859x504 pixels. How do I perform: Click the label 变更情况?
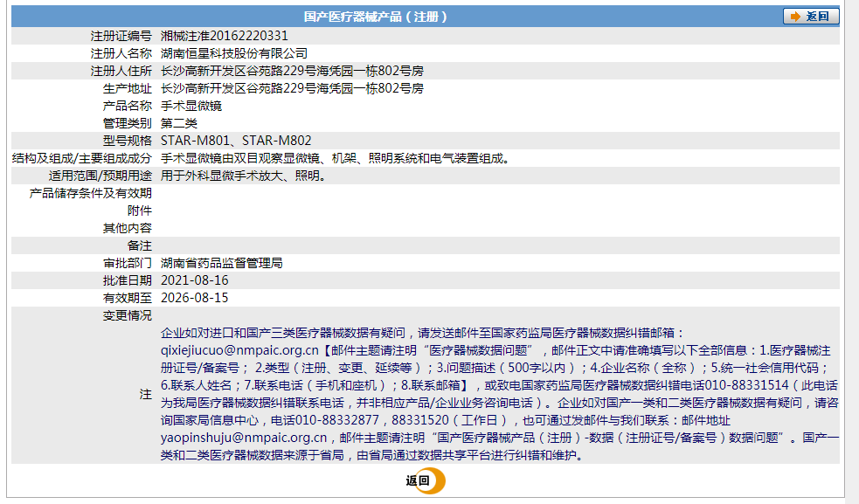[127, 315]
